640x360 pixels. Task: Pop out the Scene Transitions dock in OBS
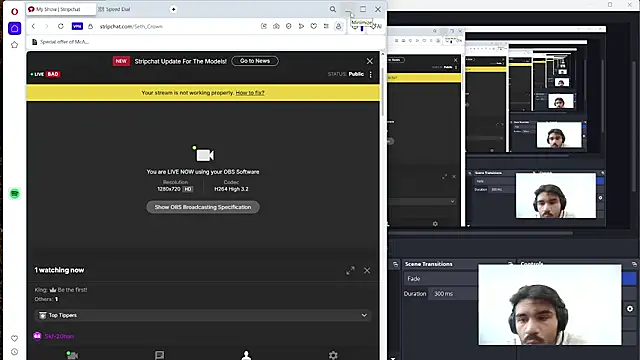point(510,264)
